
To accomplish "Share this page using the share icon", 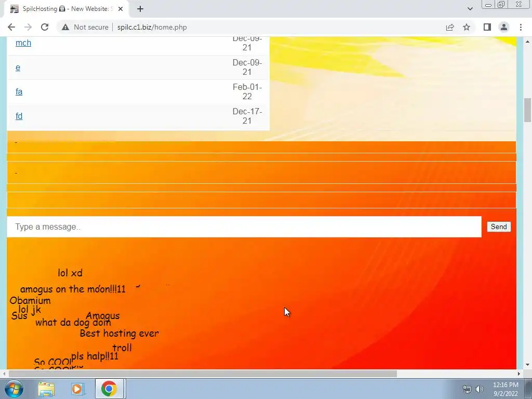I will [x=450, y=27].
